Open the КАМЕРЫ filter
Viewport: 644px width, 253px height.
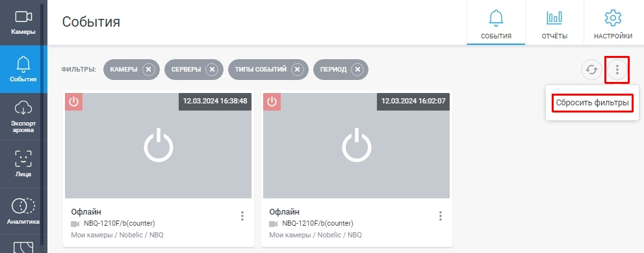(123, 70)
